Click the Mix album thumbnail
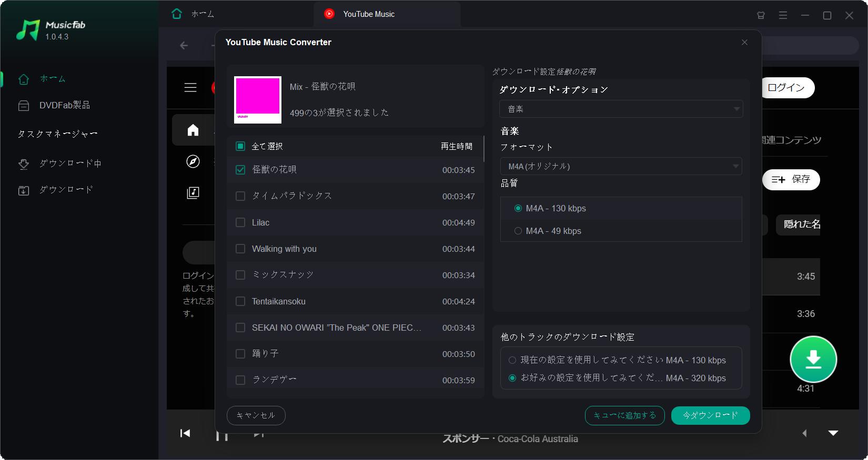Viewport: 868px width, 460px height. click(x=258, y=100)
